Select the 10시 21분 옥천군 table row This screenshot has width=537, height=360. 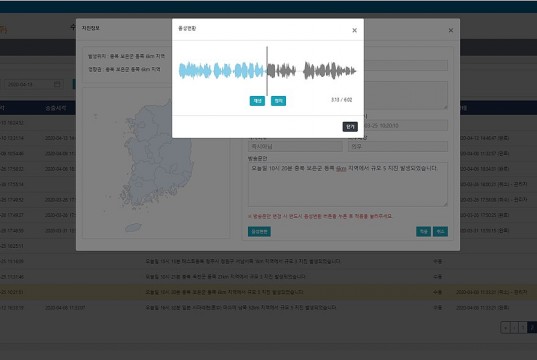(268, 276)
